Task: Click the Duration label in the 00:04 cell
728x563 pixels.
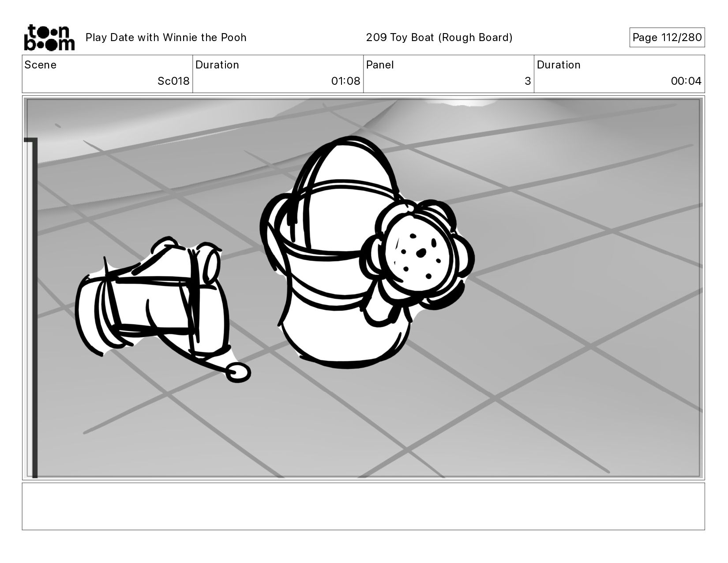Action: pyautogui.click(x=559, y=65)
